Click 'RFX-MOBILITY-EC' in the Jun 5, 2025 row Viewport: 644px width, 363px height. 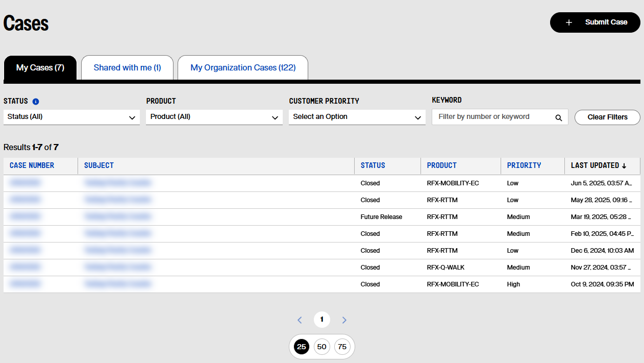pos(453,183)
